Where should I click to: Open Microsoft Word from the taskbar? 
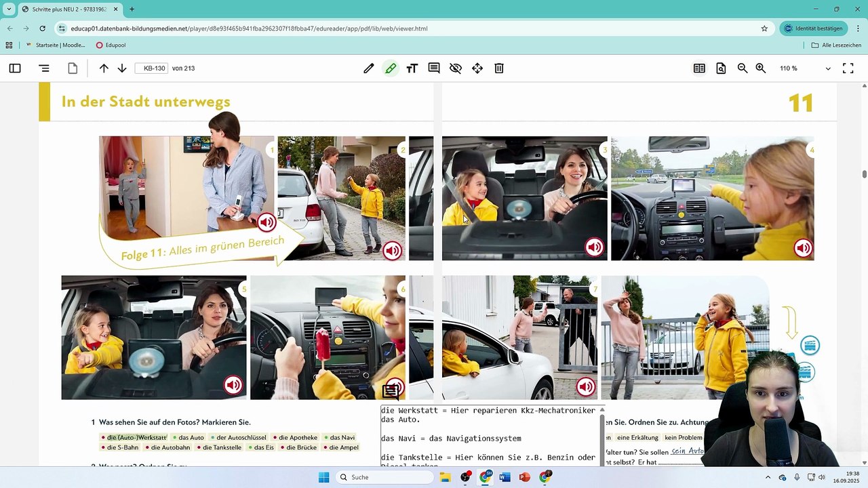pos(505,477)
